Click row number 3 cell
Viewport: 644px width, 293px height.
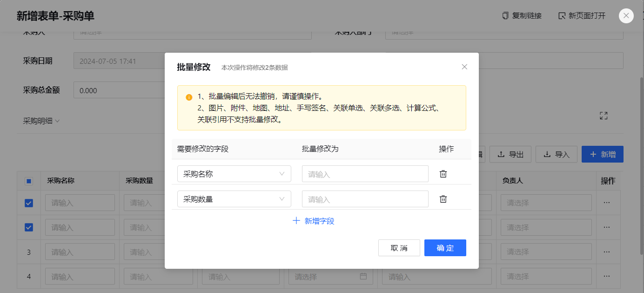click(29, 252)
